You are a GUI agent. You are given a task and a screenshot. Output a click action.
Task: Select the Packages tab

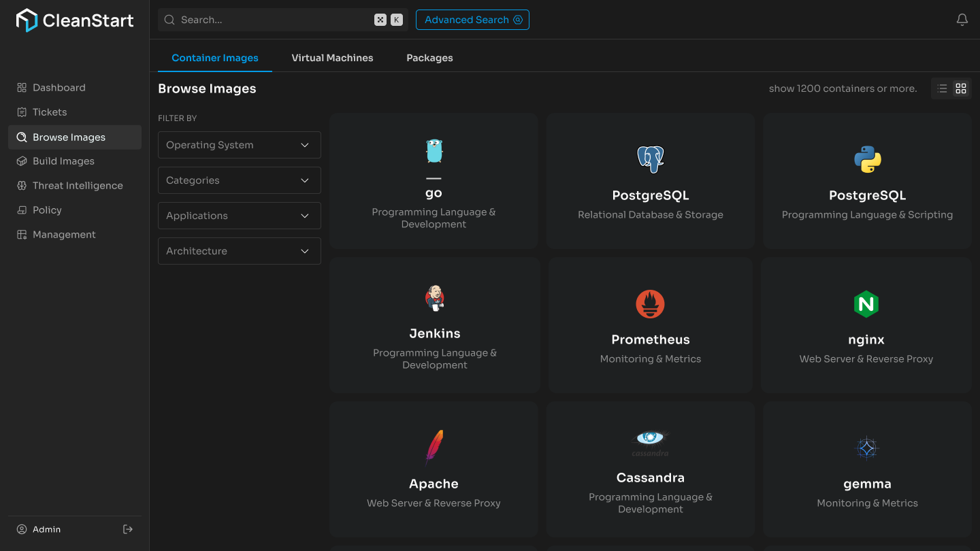[x=429, y=58]
